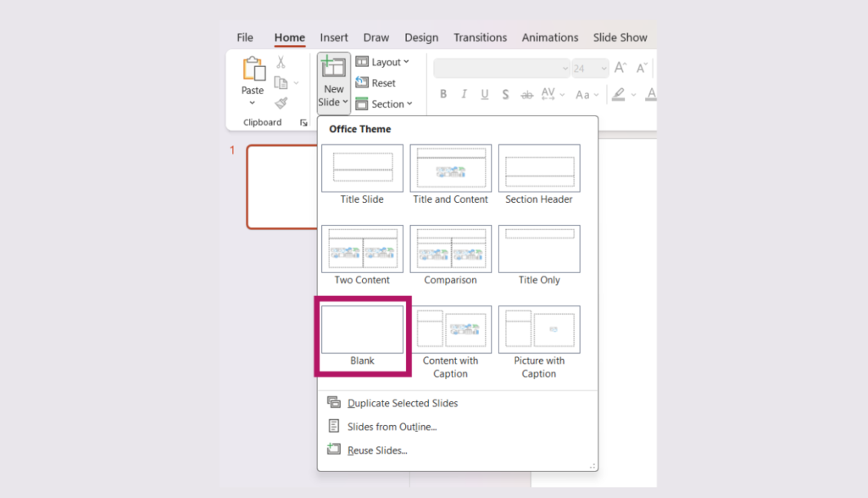Choose the Blank layout
This screenshot has width=868, height=498.
coord(362,336)
